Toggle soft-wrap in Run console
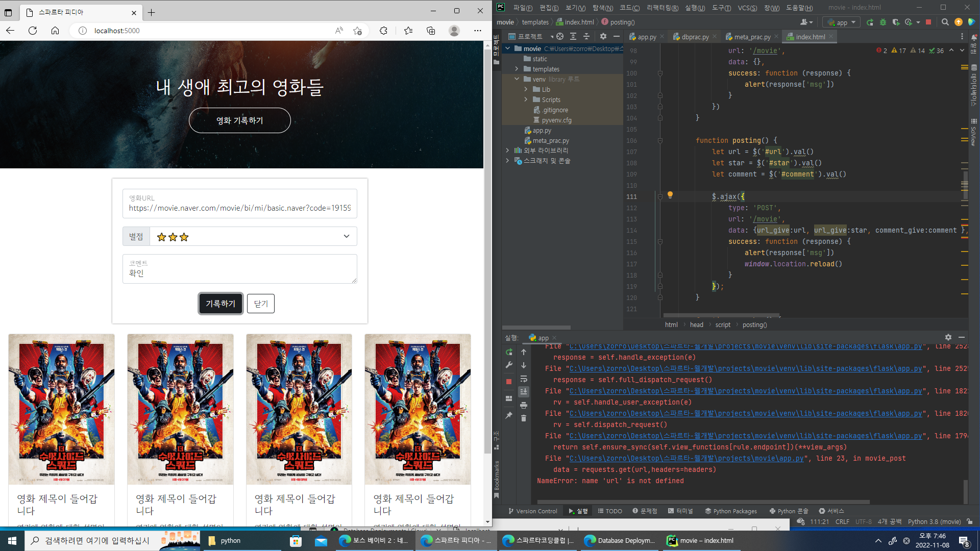980x551 pixels. [x=524, y=379]
